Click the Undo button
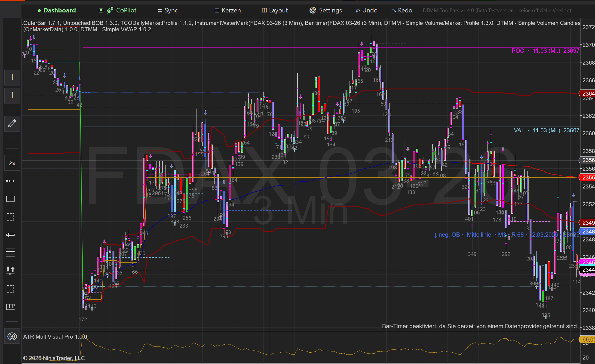Viewport: 595px width, 364px height. [366, 10]
